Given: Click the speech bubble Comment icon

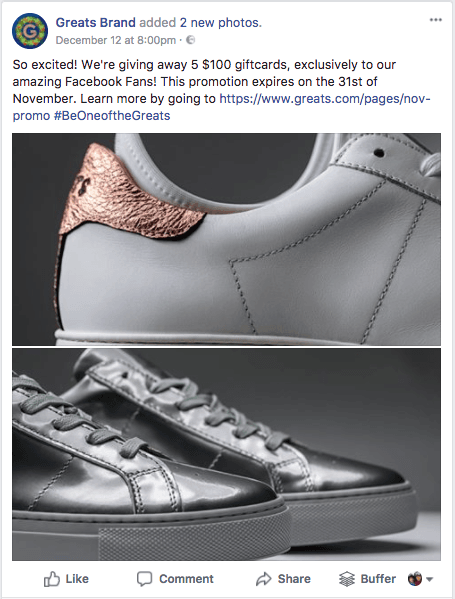Looking at the screenshot, I should 144,579.
